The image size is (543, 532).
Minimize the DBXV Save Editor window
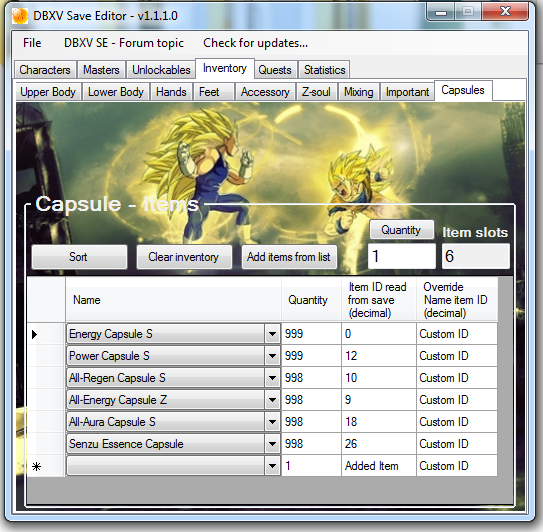pos(441,12)
